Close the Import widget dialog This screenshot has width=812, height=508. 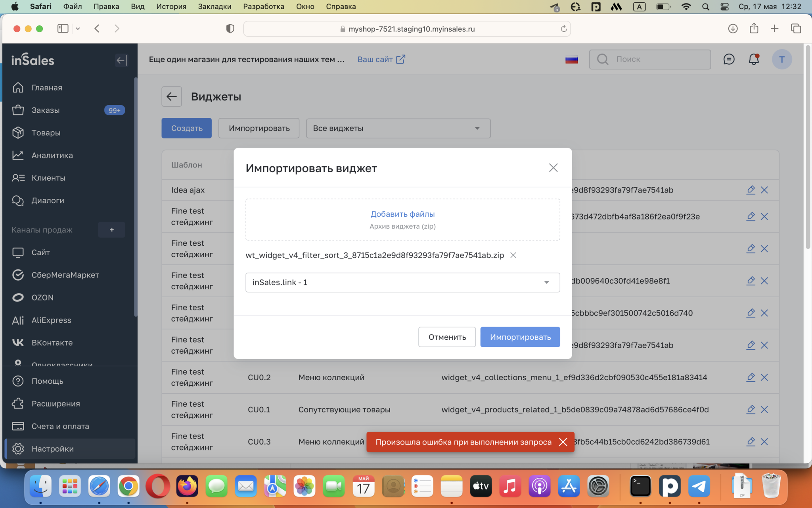pos(553,168)
